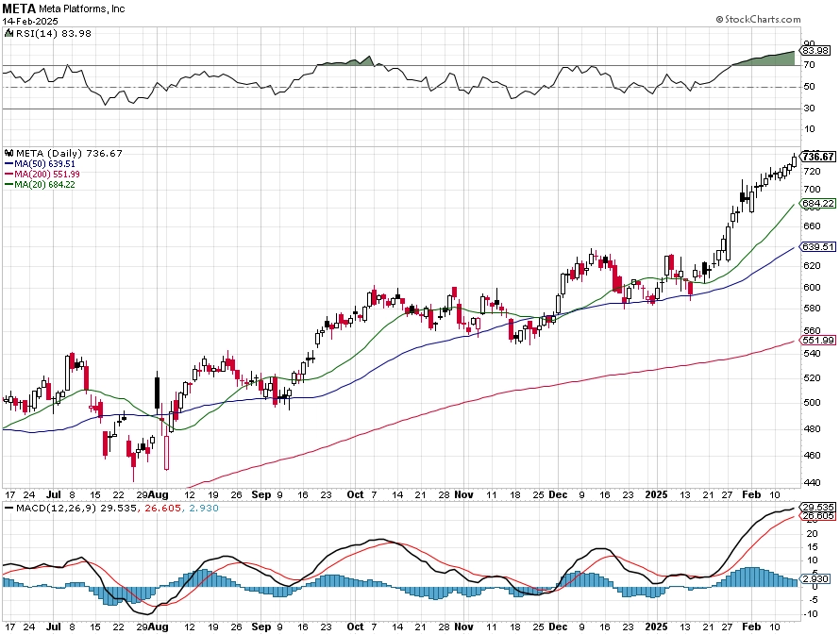Click the 736.67 last price label
Screen dimensions: 840x635
818,157
